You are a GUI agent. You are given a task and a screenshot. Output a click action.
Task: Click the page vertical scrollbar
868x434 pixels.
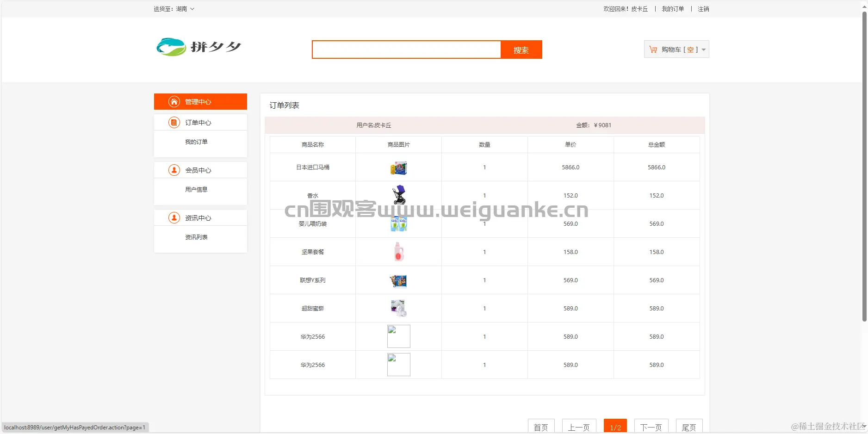(x=864, y=167)
